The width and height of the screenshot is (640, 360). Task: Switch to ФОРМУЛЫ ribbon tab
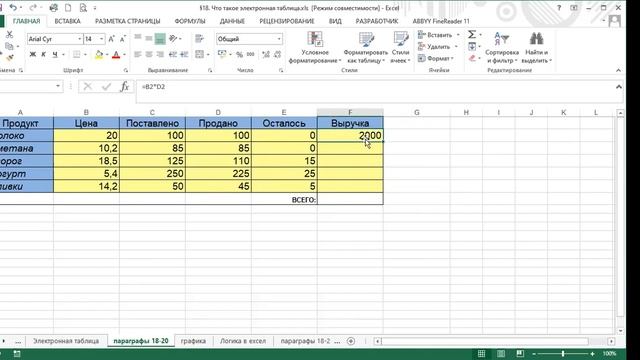pos(190,21)
